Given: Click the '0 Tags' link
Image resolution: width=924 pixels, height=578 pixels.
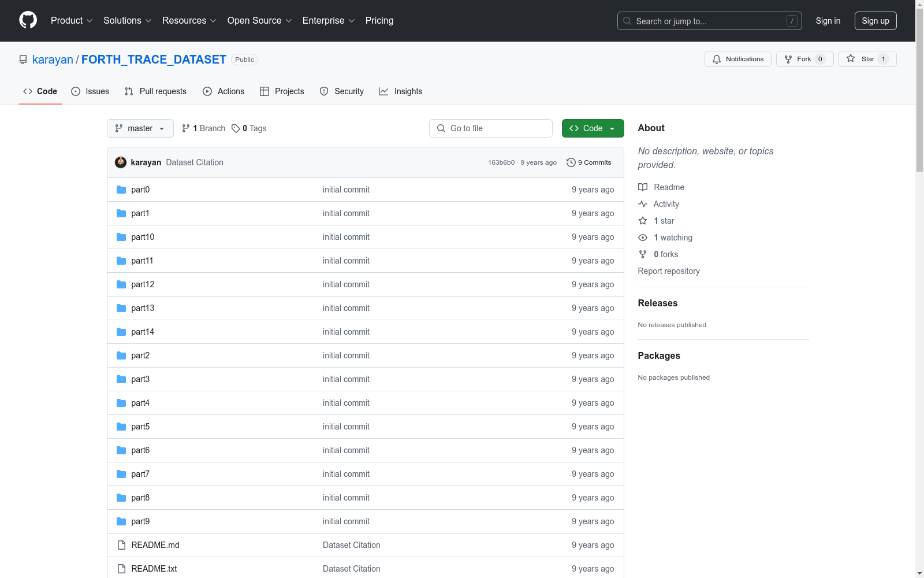Looking at the screenshot, I should (x=249, y=128).
